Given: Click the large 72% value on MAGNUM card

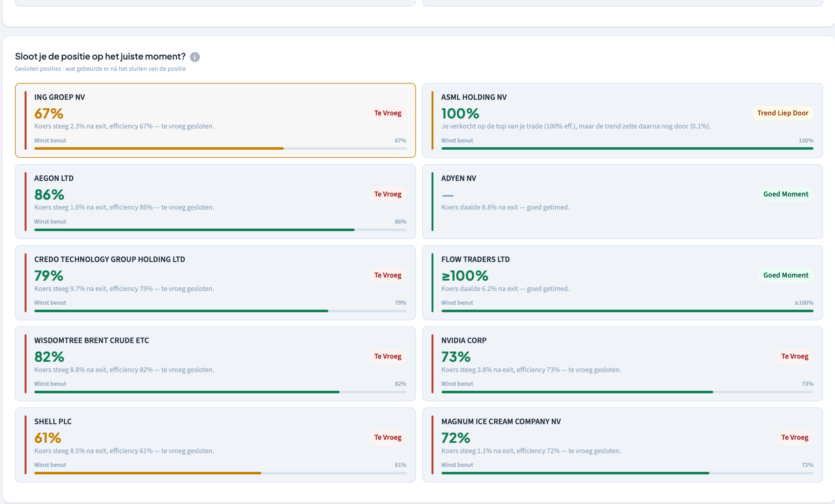Looking at the screenshot, I should [x=456, y=437].
